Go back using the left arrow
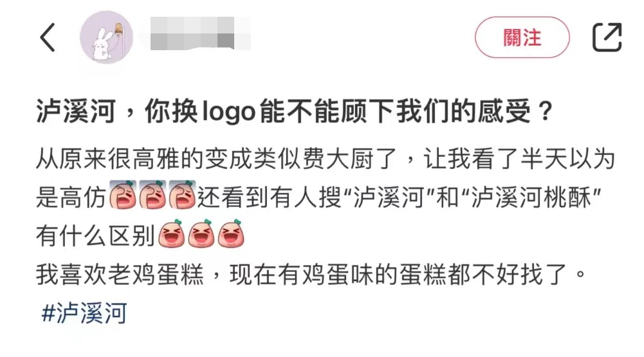Viewport: 644px width, 357px height. 48,37
